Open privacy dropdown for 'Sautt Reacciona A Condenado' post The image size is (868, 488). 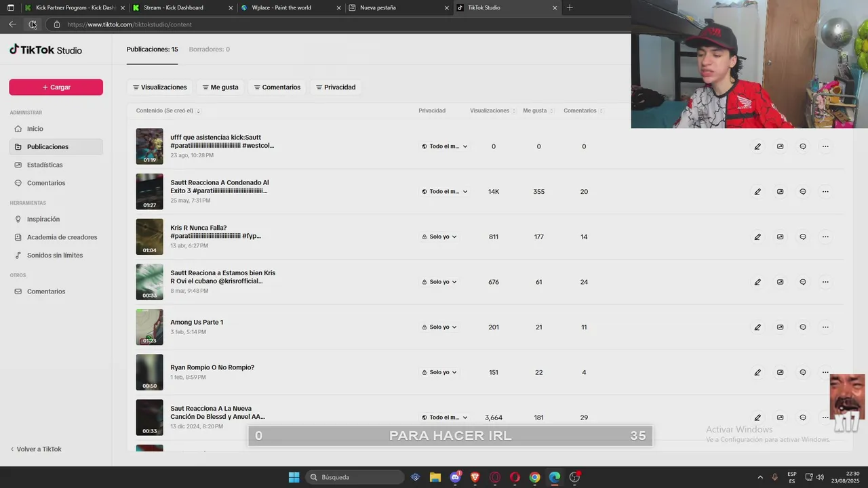pyautogui.click(x=445, y=192)
